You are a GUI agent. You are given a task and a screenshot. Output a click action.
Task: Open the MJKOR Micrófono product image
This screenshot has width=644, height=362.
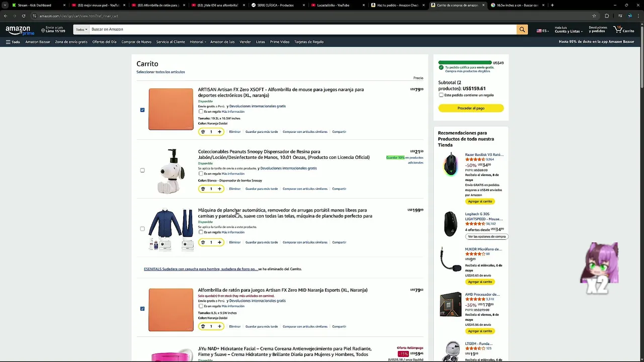450,259
